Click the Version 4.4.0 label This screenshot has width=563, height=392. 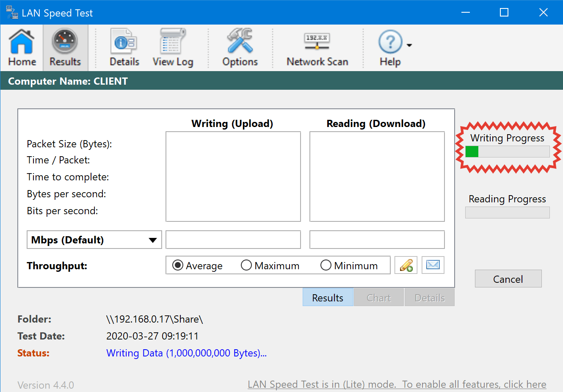(46, 385)
